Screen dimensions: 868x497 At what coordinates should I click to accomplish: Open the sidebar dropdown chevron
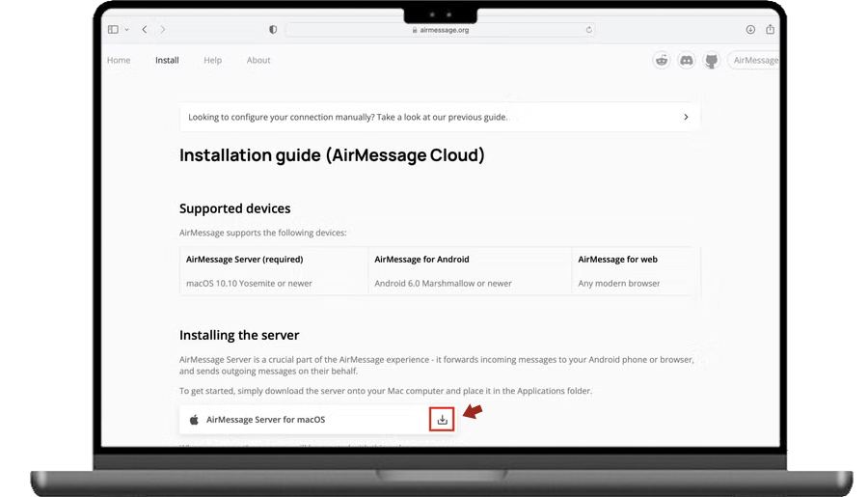click(126, 29)
